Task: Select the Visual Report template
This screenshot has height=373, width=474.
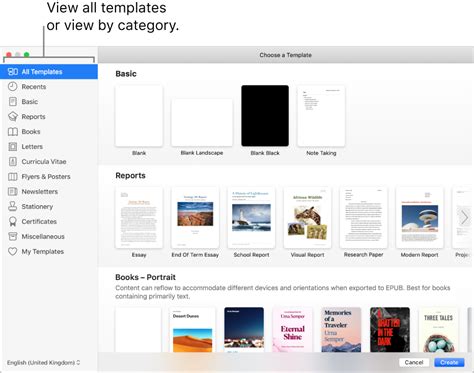Action: click(x=307, y=217)
